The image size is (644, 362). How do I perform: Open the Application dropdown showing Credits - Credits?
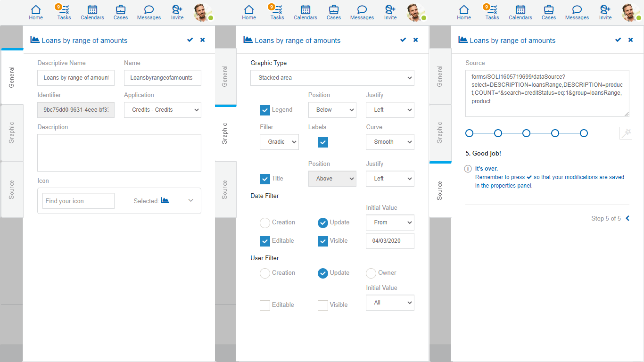point(163,110)
